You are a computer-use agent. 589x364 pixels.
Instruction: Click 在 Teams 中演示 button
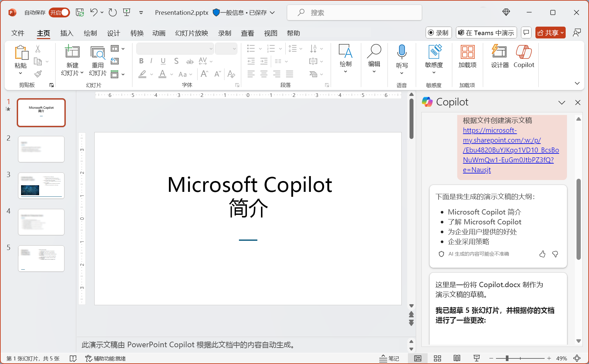pyautogui.click(x=486, y=33)
